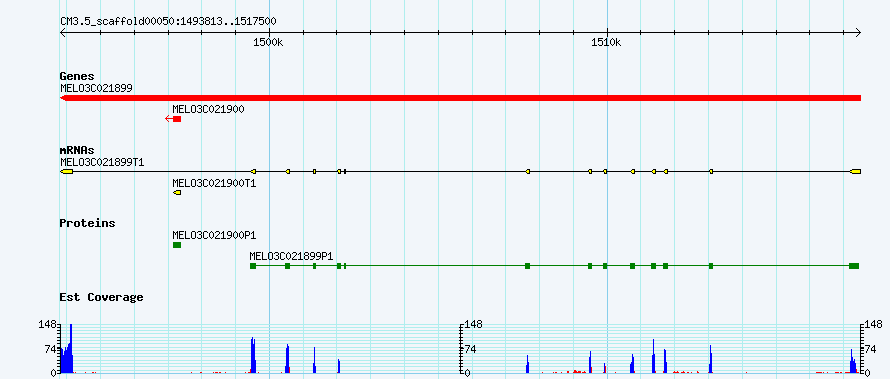This screenshot has height=379, width=890.
Task: Select the MELO3C021900 red gene arrow glyph
Action: (173, 119)
